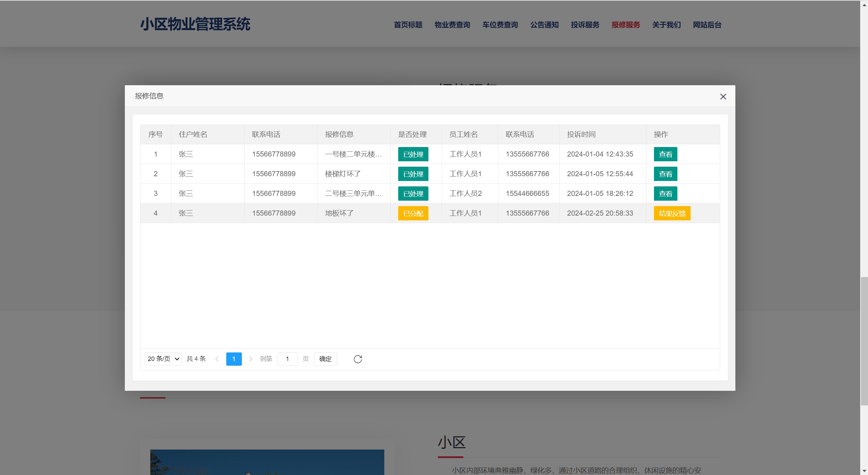
Task: Click the 已分配 status badge
Action: pyautogui.click(x=413, y=213)
